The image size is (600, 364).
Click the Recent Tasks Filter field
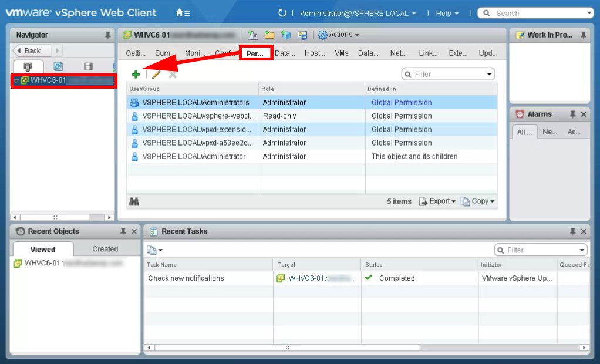[540, 250]
